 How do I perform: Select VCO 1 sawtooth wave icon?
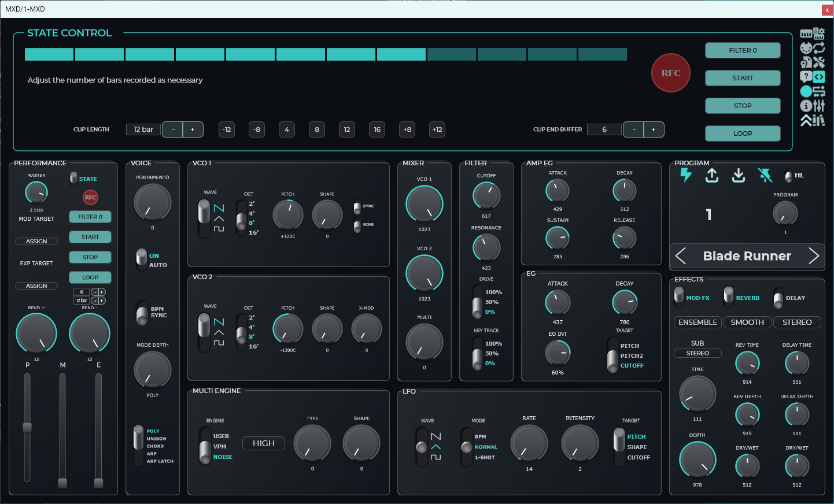219,208
